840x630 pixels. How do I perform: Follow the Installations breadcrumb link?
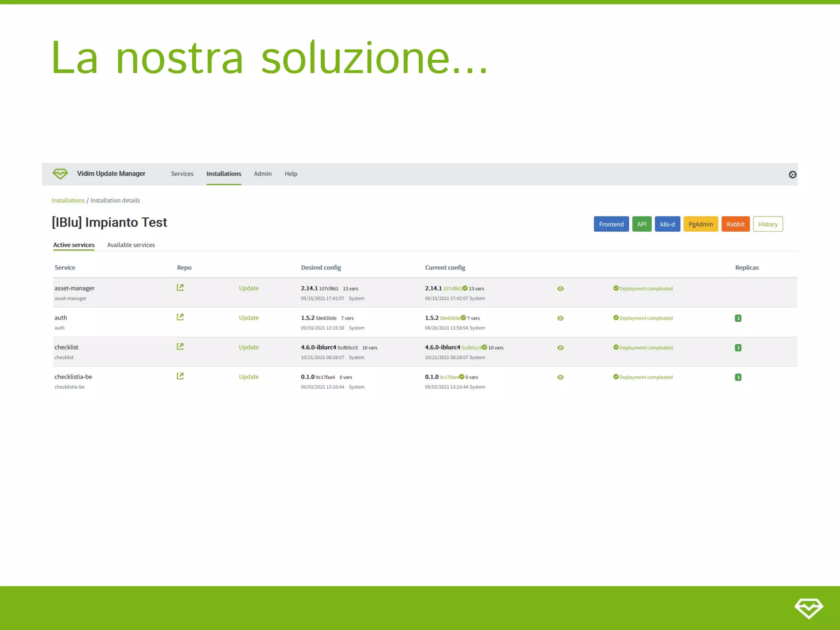click(x=68, y=201)
